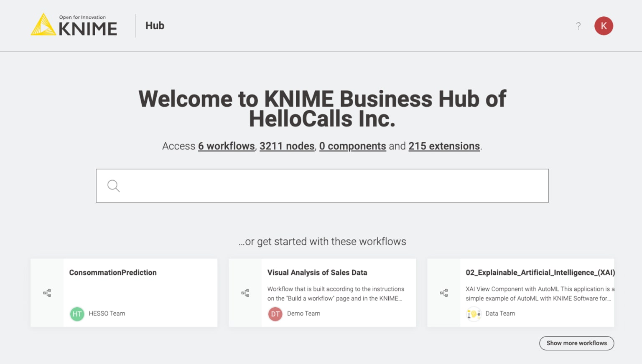The image size is (642, 364).
Task: Open Visual Analysis of Sales Data title
Action: click(x=317, y=273)
